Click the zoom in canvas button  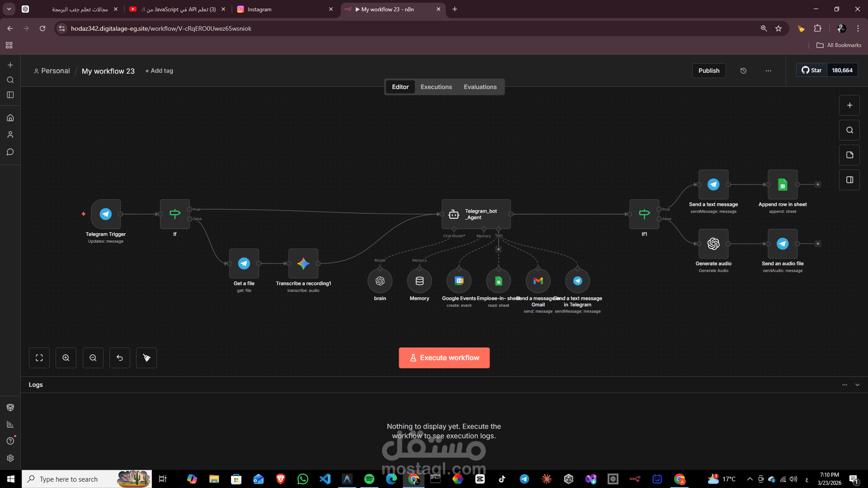[x=66, y=358]
